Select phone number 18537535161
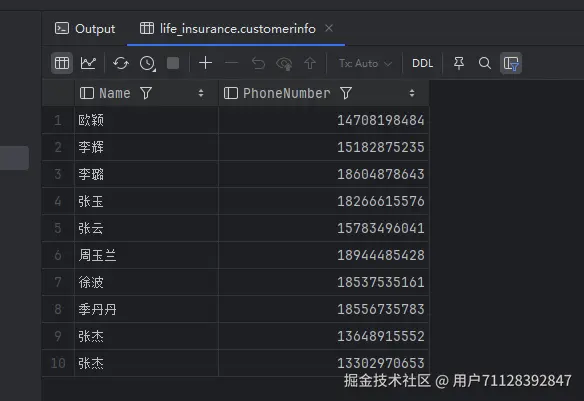The image size is (584, 401). [x=324, y=282]
